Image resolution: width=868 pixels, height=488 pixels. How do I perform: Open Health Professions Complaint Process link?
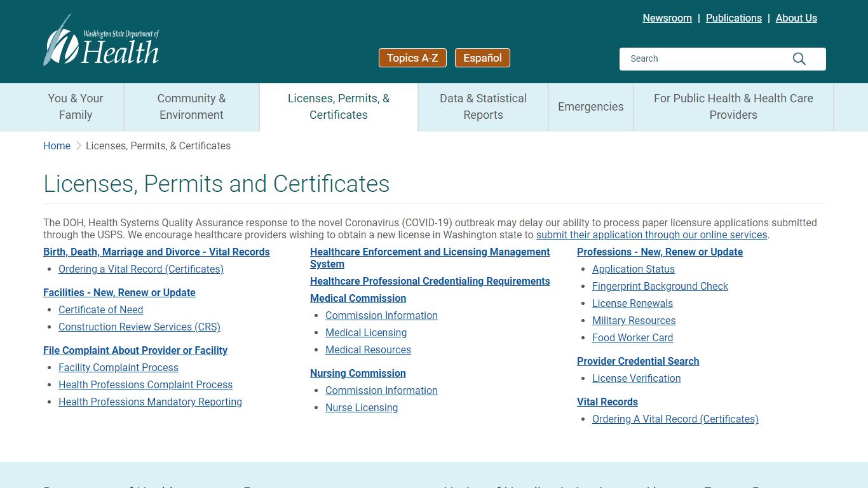[x=146, y=385]
